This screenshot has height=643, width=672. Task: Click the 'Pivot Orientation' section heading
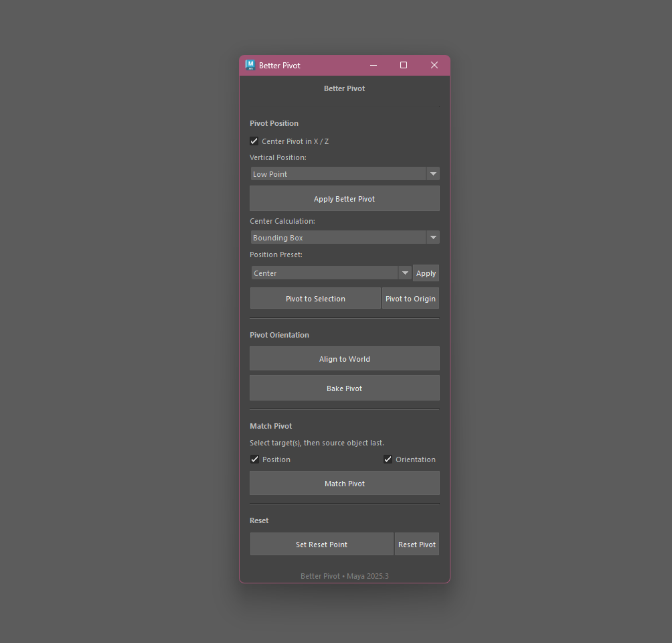point(279,335)
